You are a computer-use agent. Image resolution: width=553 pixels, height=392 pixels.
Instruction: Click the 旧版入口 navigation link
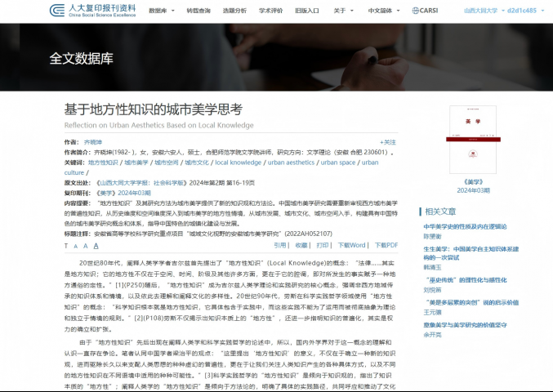(307, 11)
